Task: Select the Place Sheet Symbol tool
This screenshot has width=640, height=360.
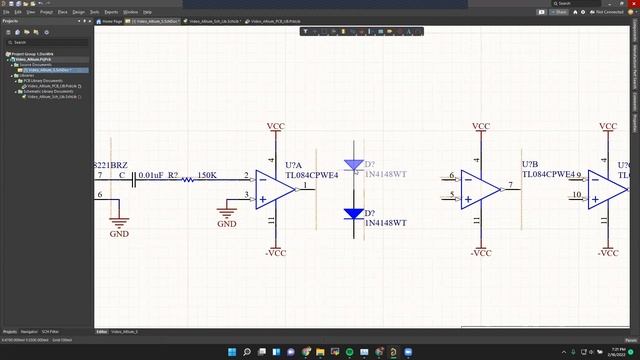Action: click(x=380, y=31)
